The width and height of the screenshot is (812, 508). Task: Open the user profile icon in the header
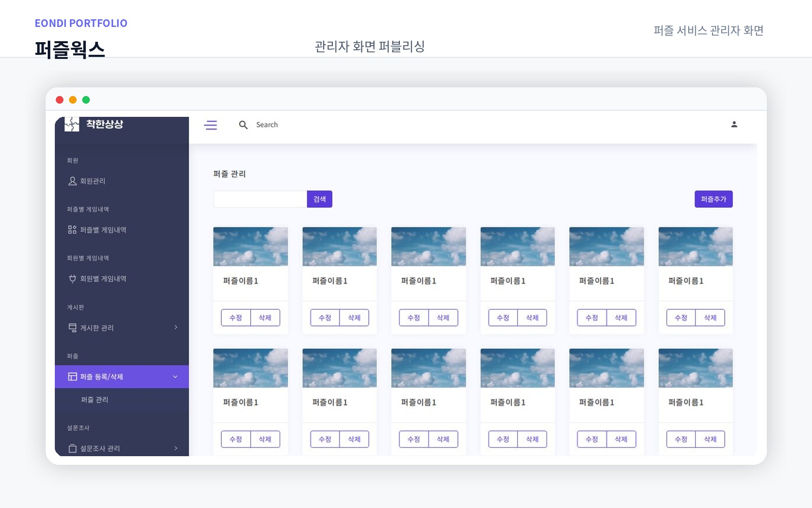tap(734, 124)
